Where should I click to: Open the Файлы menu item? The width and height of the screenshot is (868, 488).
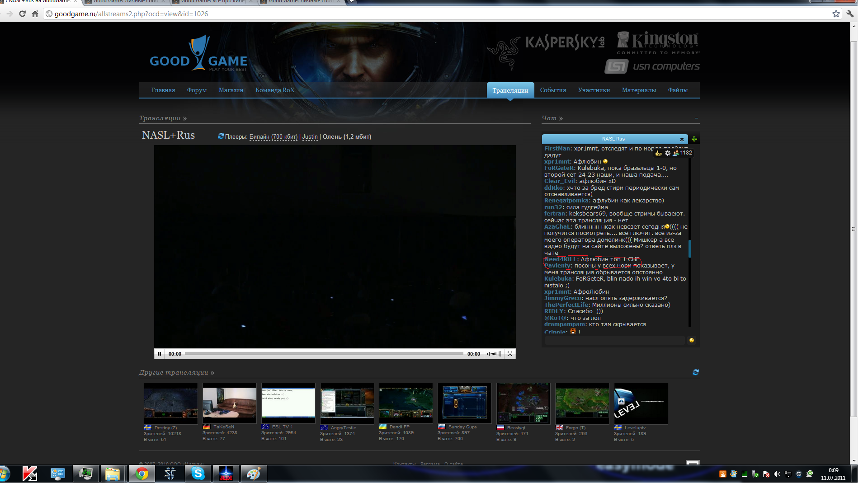pyautogui.click(x=678, y=90)
